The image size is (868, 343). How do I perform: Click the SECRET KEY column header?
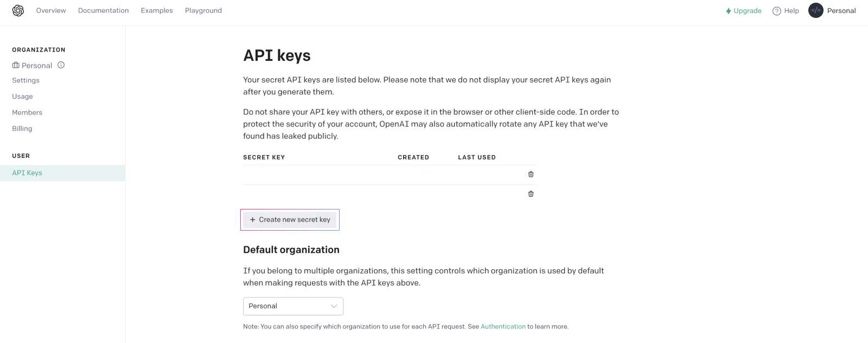(x=264, y=157)
